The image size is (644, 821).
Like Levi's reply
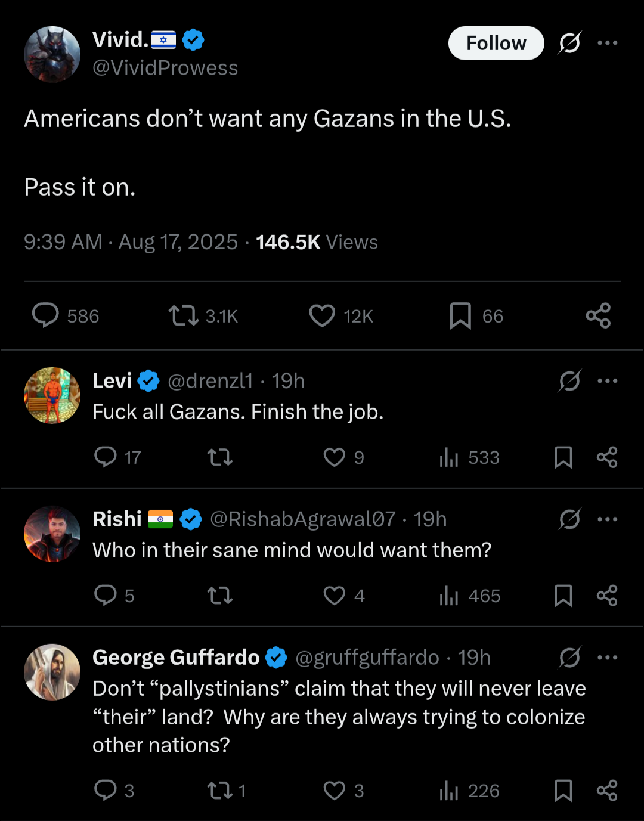(335, 457)
